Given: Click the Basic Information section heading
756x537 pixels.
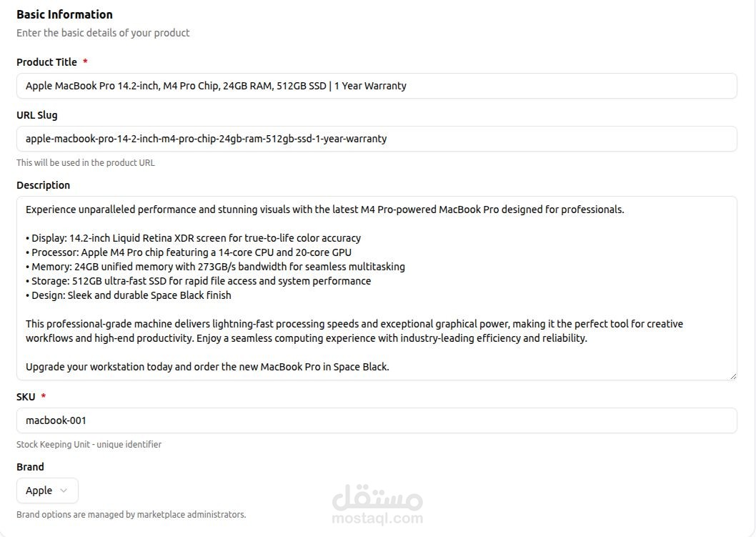Looking at the screenshot, I should [64, 14].
